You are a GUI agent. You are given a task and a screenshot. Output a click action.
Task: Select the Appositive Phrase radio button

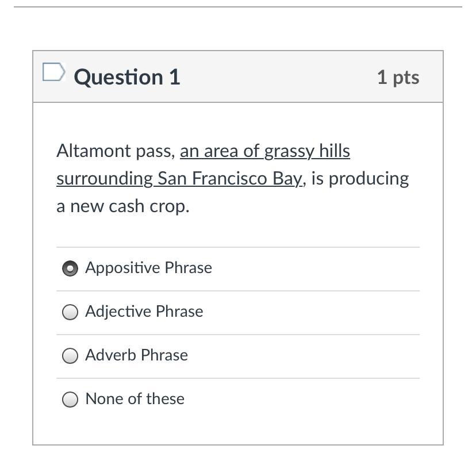click(70, 268)
